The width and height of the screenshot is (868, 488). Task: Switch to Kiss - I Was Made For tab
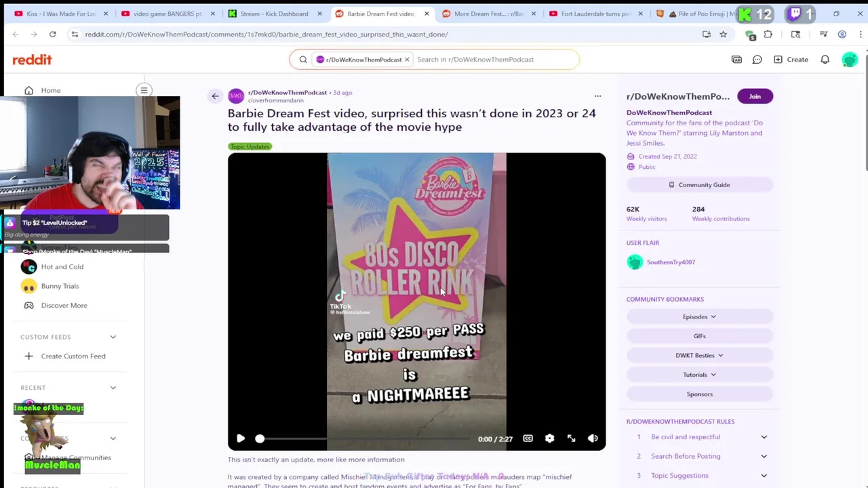(x=60, y=14)
